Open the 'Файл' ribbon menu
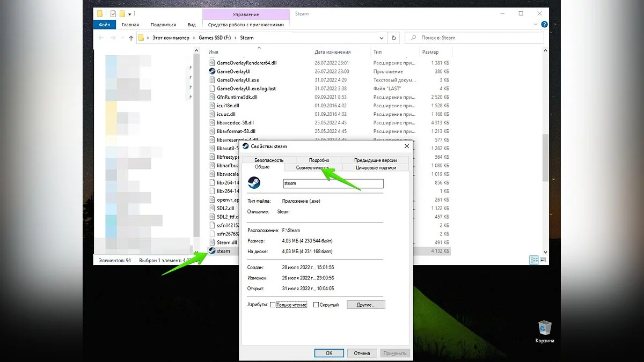 (x=104, y=25)
